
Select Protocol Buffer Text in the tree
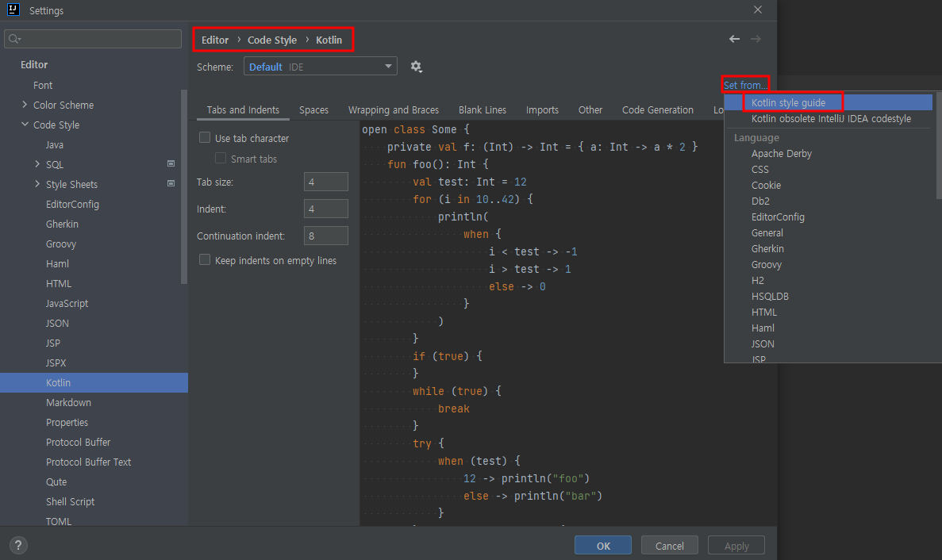tap(88, 462)
